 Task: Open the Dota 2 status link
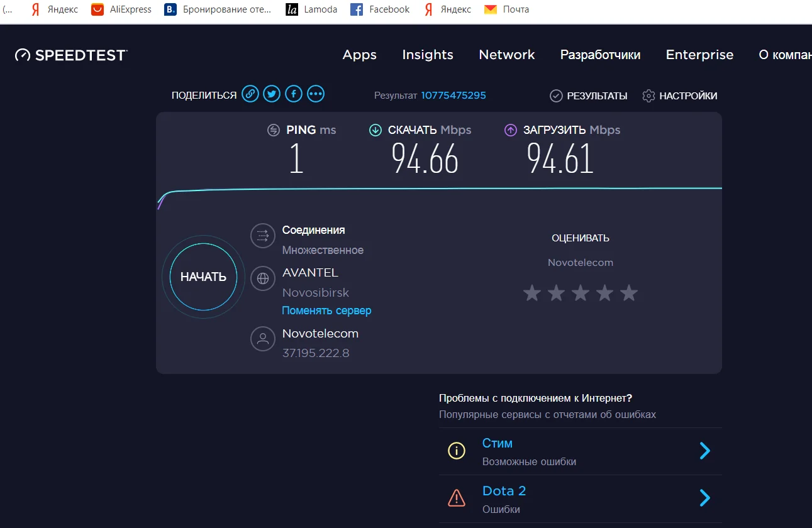pos(504,491)
